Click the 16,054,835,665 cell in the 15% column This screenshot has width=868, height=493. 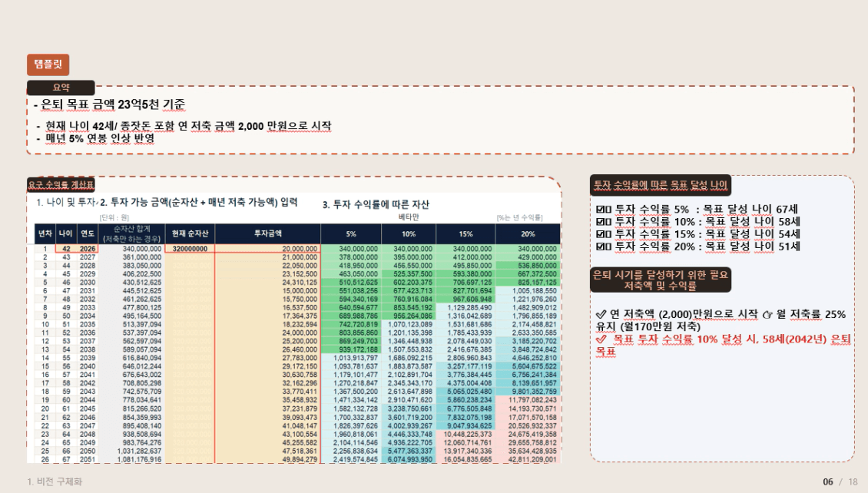[465, 460]
